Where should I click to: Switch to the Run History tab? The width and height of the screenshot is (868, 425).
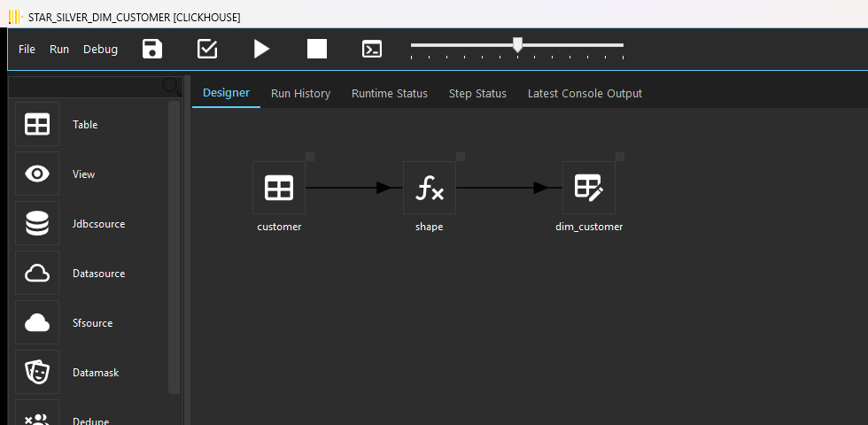pyautogui.click(x=300, y=94)
